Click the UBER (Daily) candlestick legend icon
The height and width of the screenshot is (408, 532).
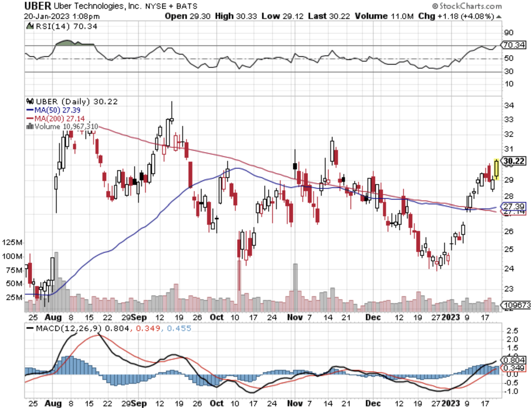tap(30, 101)
